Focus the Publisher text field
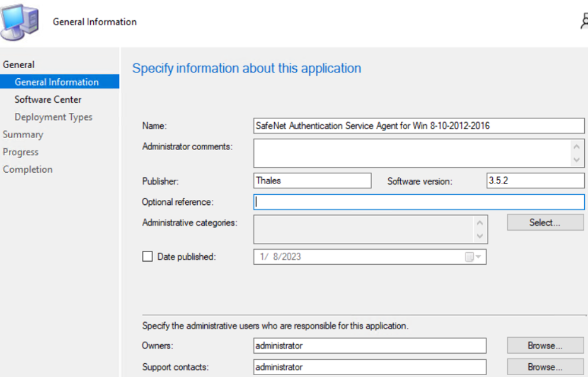The width and height of the screenshot is (588, 377). [x=312, y=181]
